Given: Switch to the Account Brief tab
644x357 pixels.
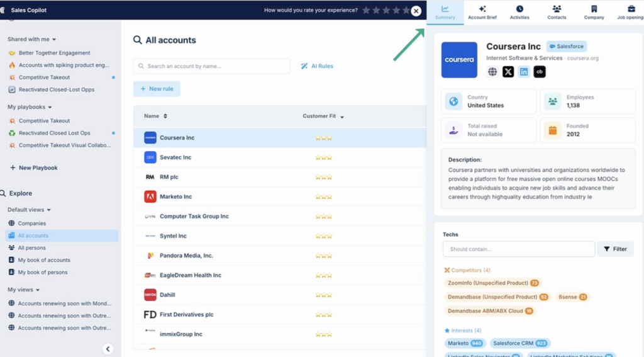Looking at the screenshot, I should point(482,13).
